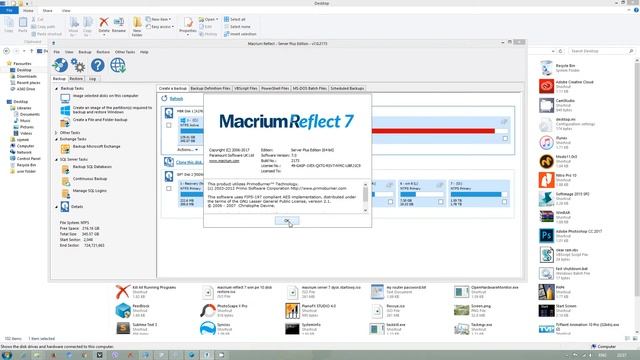This screenshot has width=640, height=360.
Task: Select the PhotoScape X Pro icon
Action: tap(208, 310)
